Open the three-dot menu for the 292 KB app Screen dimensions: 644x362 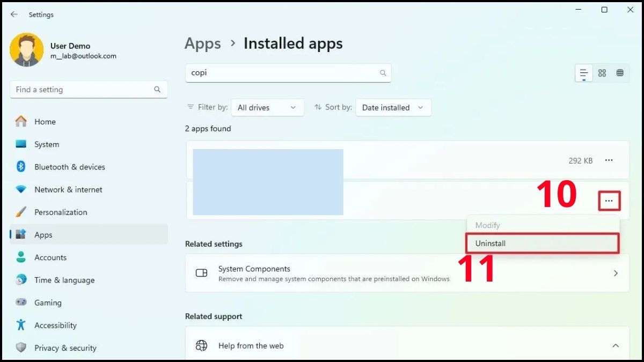[x=609, y=160]
